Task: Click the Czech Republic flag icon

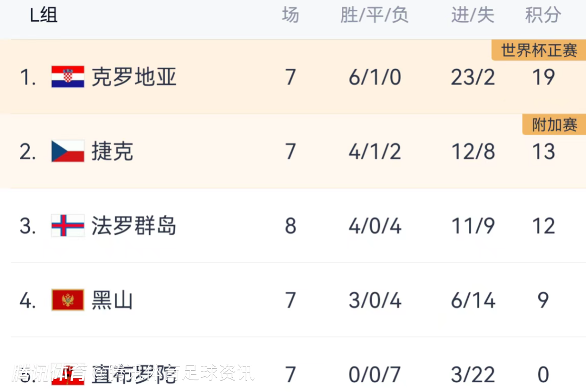Action: click(68, 151)
